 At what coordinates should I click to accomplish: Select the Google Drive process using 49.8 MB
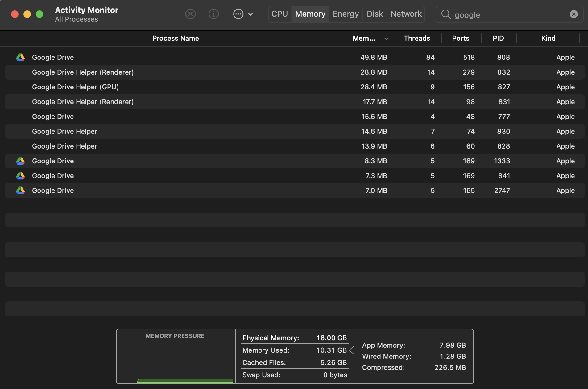click(295, 57)
